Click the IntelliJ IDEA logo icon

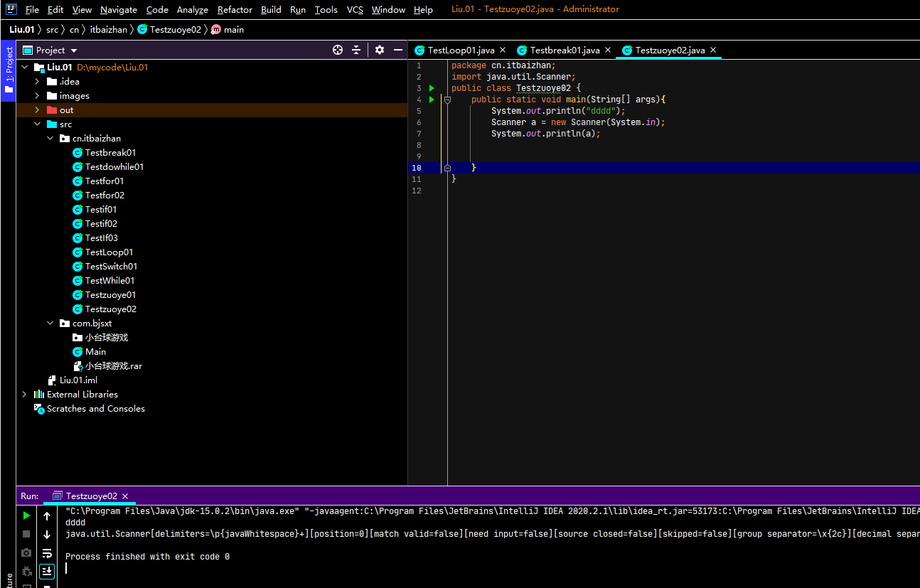[11, 9]
